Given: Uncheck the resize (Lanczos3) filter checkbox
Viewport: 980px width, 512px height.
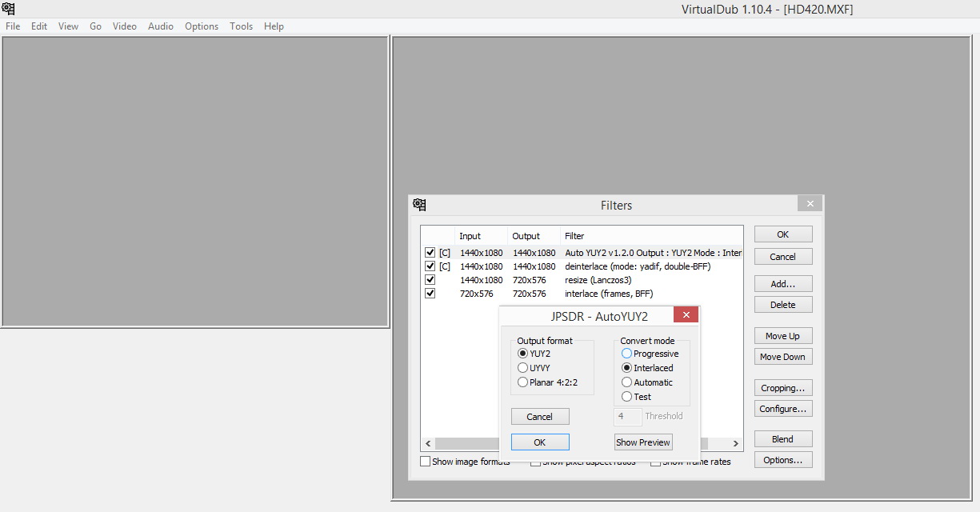Looking at the screenshot, I should coord(430,280).
